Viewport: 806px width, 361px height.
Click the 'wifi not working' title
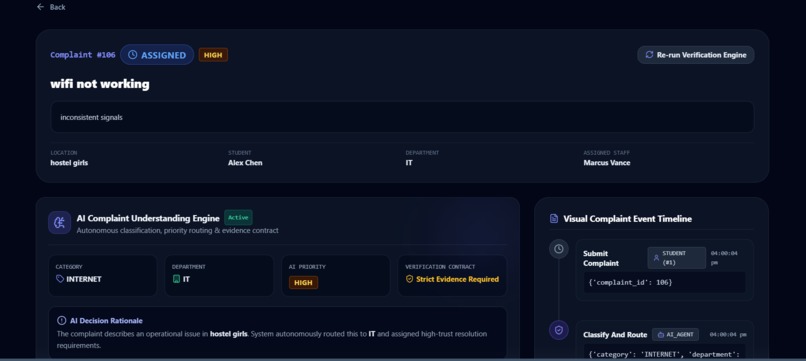pos(100,84)
